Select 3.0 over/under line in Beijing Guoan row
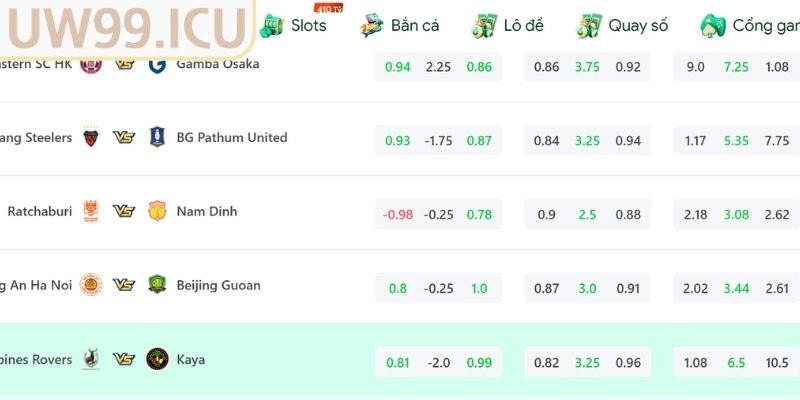 pos(587,288)
